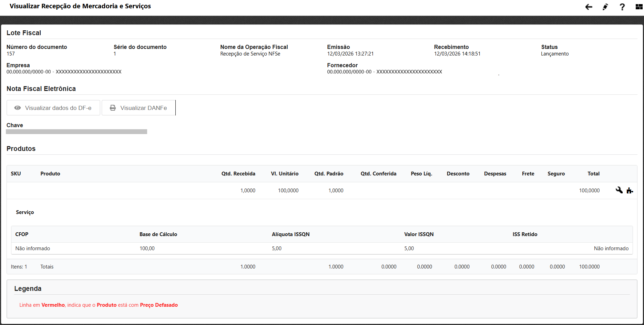Click the grid layout icon in header
Viewport: 644px width, 325px height.
(639, 7)
